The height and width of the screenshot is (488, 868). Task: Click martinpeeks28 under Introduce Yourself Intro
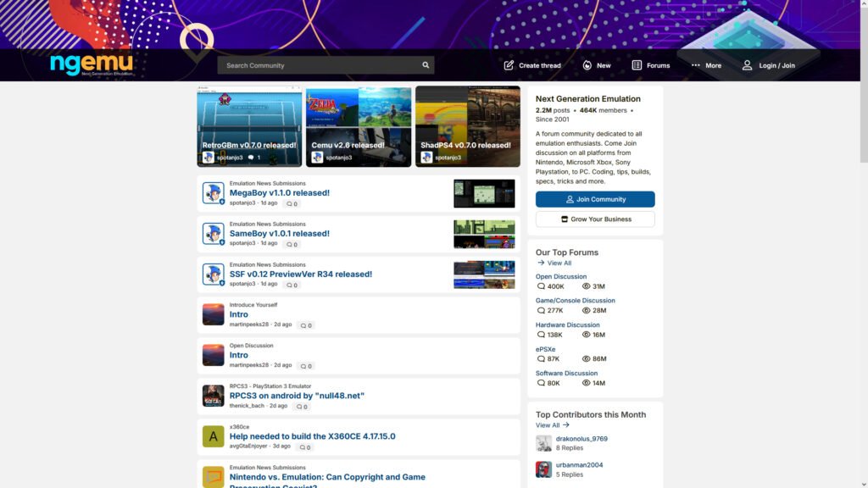click(x=249, y=324)
